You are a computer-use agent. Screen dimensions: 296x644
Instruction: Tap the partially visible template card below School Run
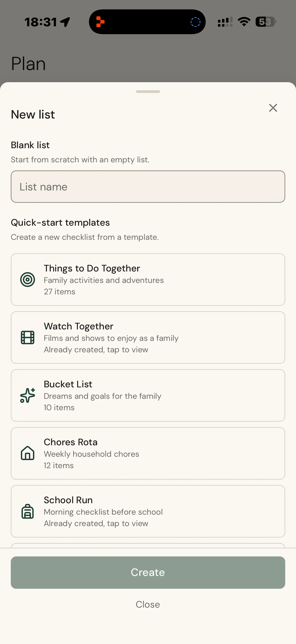click(x=148, y=545)
